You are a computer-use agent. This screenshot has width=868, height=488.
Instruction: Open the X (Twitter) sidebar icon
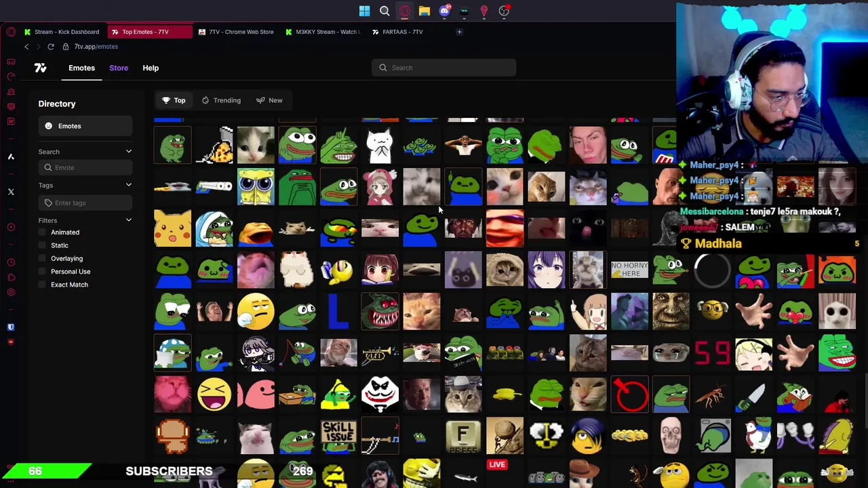point(11,192)
